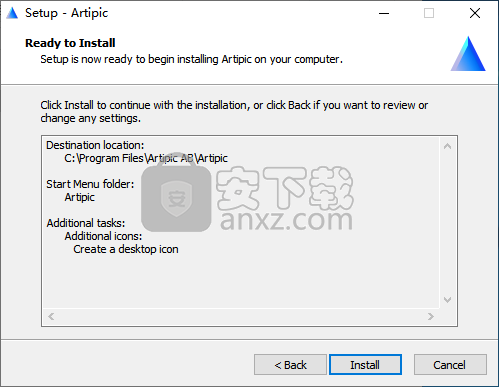This screenshot has height=387, width=499.
Task: Click the scroll left arrow in summary box
Action: pos(51,316)
